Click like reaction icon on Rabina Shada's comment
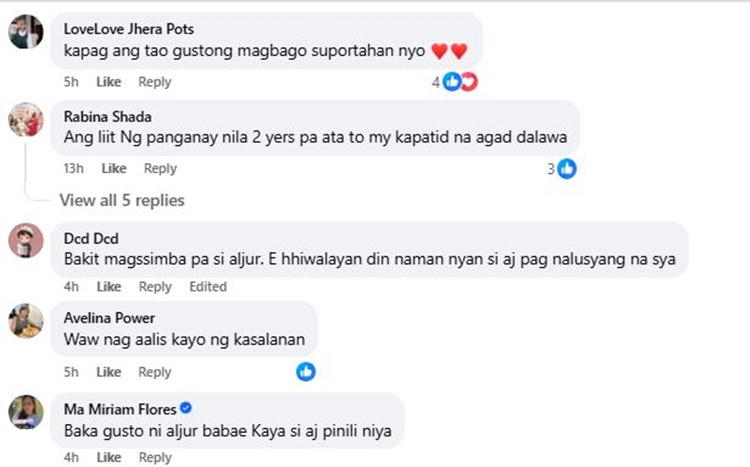750x467 pixels. coord(567,169)
